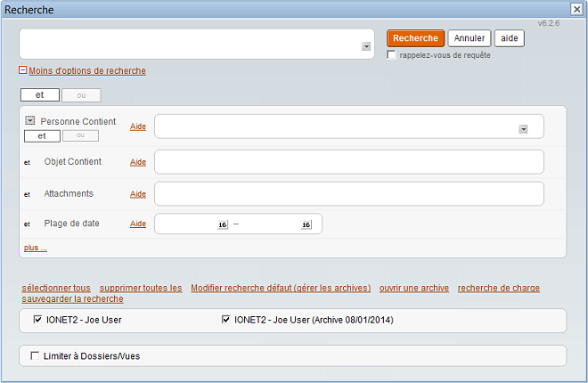Image resolution: width=588 pixels, height=383 pixels.
Task: Open Aide link for Plage de date
Action: click(x=138, y=224)
